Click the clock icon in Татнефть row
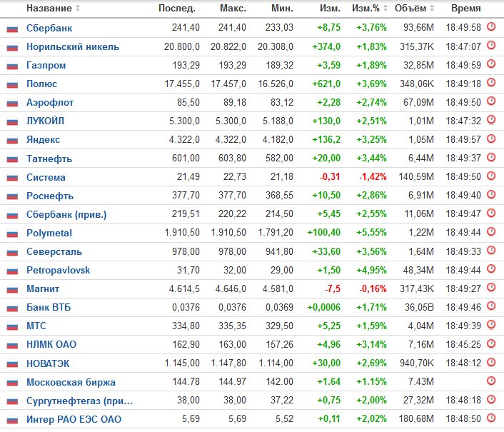This screenshot has height=432, width=504. tap(491, 157)
